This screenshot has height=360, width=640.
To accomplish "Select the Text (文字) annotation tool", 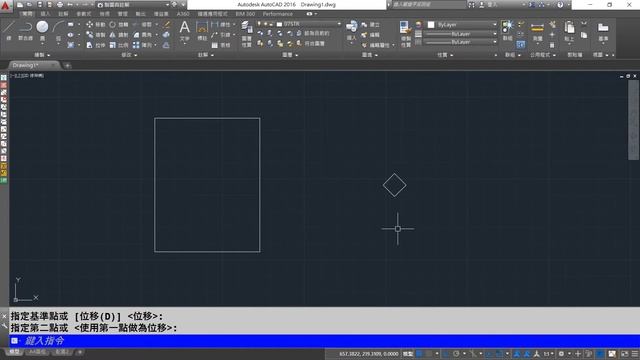I will [184, 31].
